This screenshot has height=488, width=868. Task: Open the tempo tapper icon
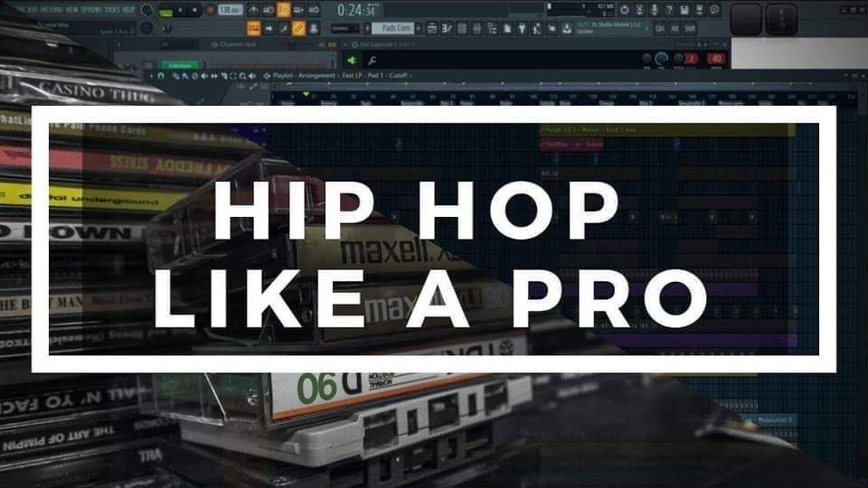[x=536, y=28]
